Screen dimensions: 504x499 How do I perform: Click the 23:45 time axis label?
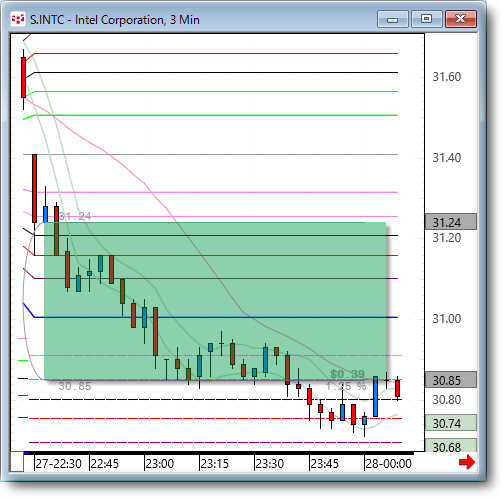pos(325,464)
